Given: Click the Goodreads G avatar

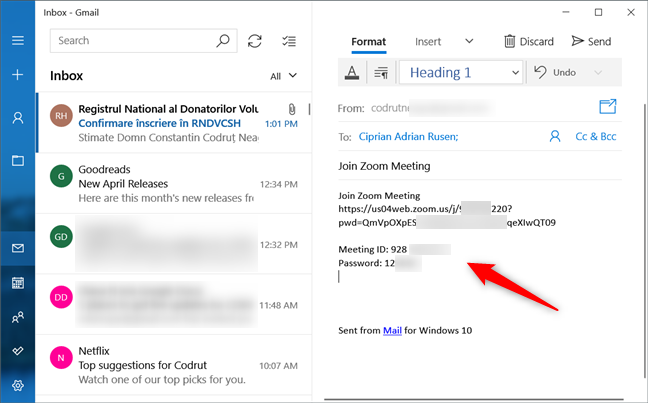Looking at the screenshot, I should click(61, 176).
